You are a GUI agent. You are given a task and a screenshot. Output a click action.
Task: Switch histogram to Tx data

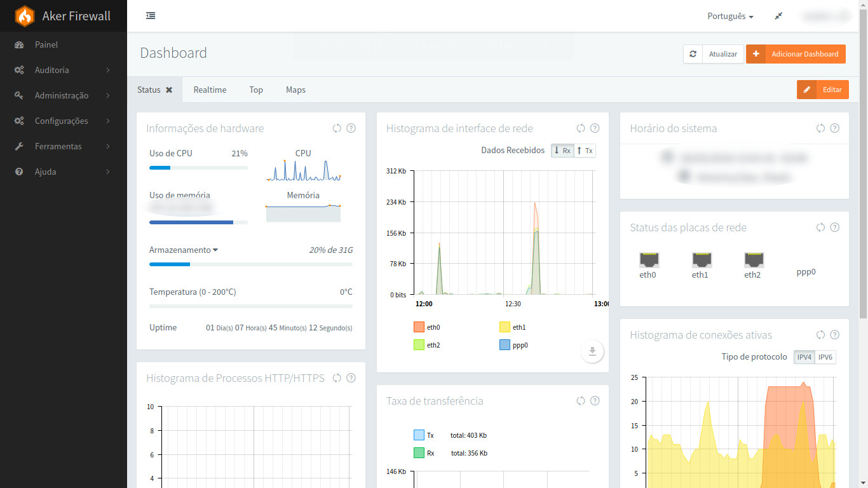click(x=585, y=151)
